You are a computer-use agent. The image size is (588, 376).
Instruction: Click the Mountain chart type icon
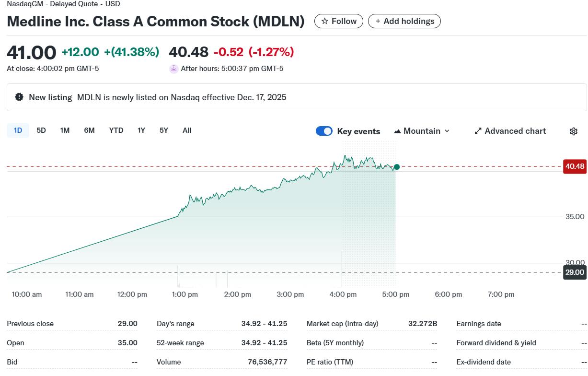pos(397,131)
